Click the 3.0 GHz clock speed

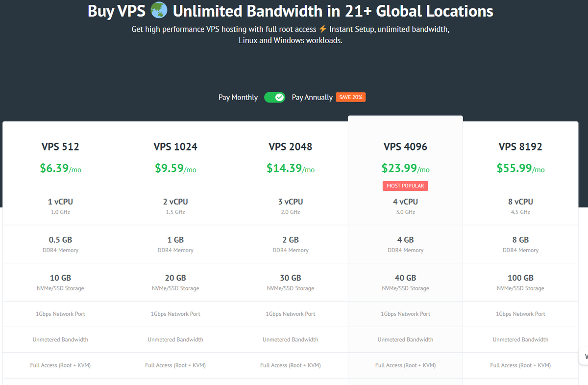pos(406,212)
